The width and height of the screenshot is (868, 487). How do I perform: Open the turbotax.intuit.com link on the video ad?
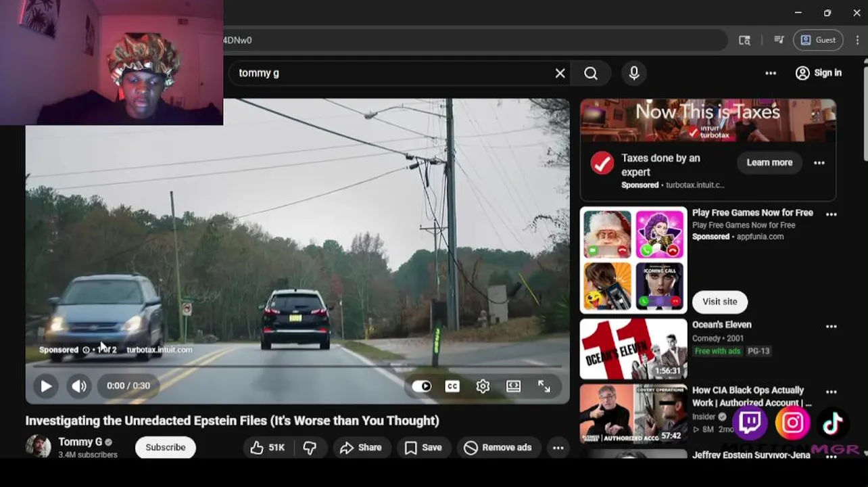click(x=160, y=350)
